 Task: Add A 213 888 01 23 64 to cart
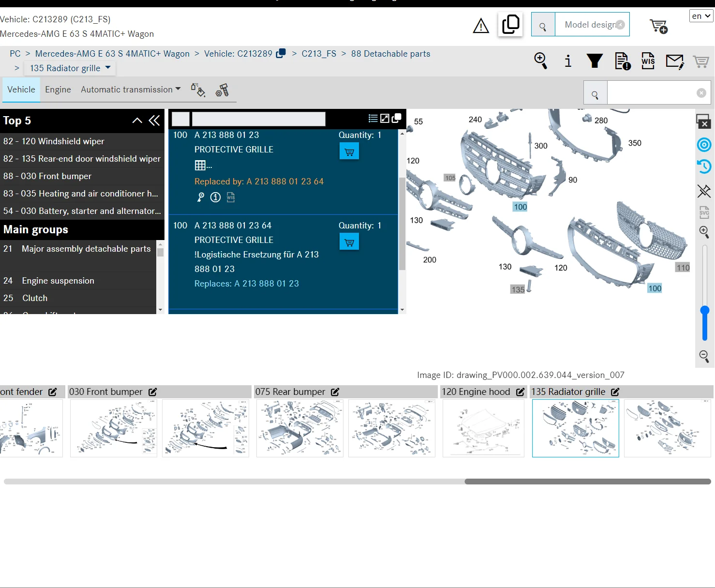pos(349,242)
